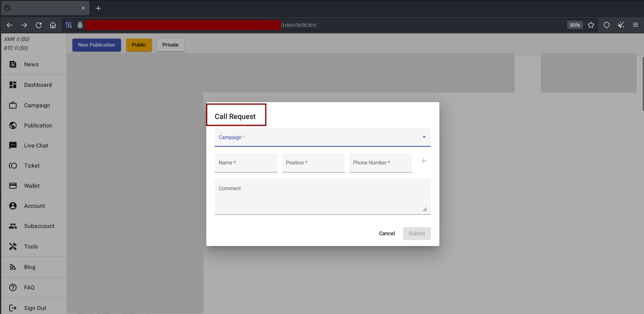This screenshot has width=644, height=314.
Task: Open Live-Chat using speech bubble icon
Action: point(13,146)
